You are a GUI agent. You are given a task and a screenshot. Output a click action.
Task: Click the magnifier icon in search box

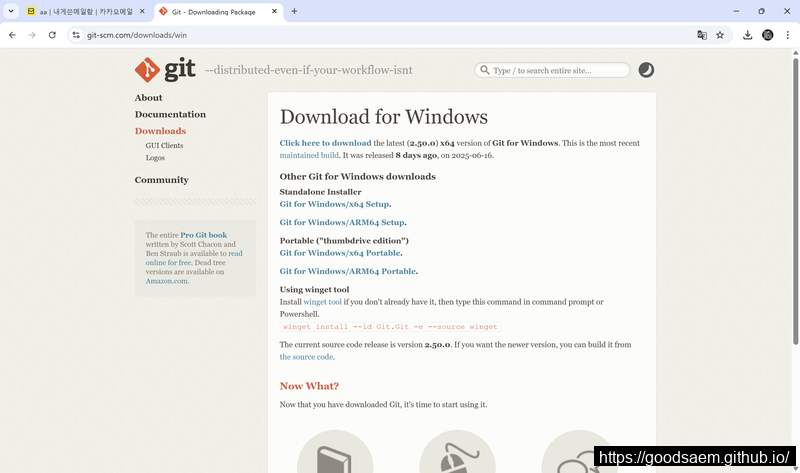[485, 70]
